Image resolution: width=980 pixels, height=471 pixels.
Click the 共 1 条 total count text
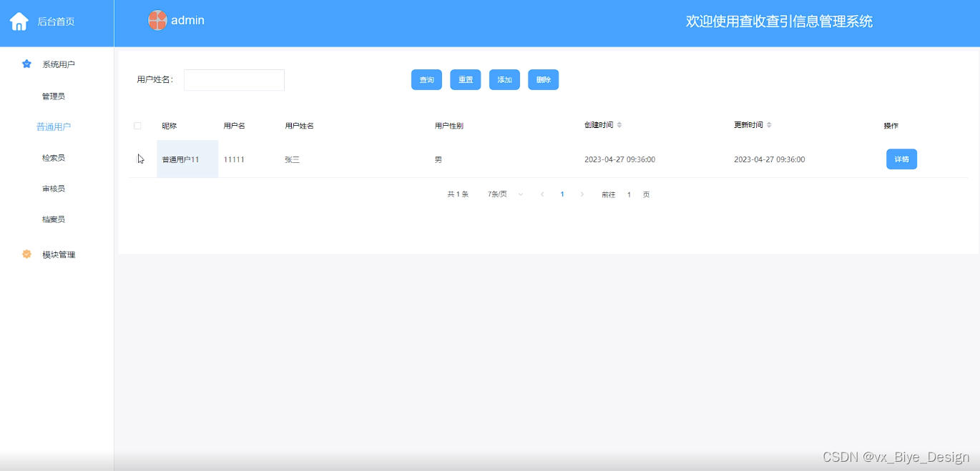click(x=458, y=194)
